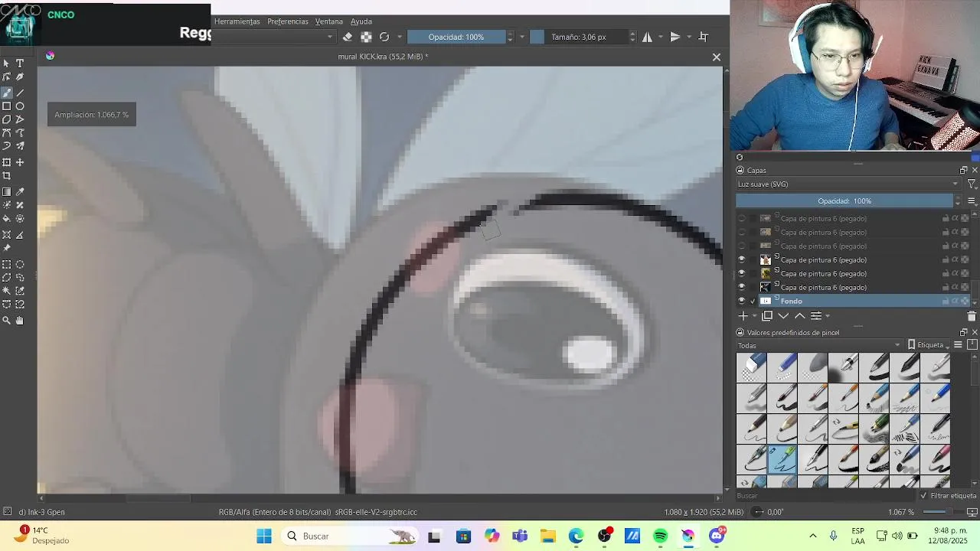The width and height of the screenshot is (980, 551).
Task: Adjust the layer Opacidad slider in Capas
Action: 844,201
